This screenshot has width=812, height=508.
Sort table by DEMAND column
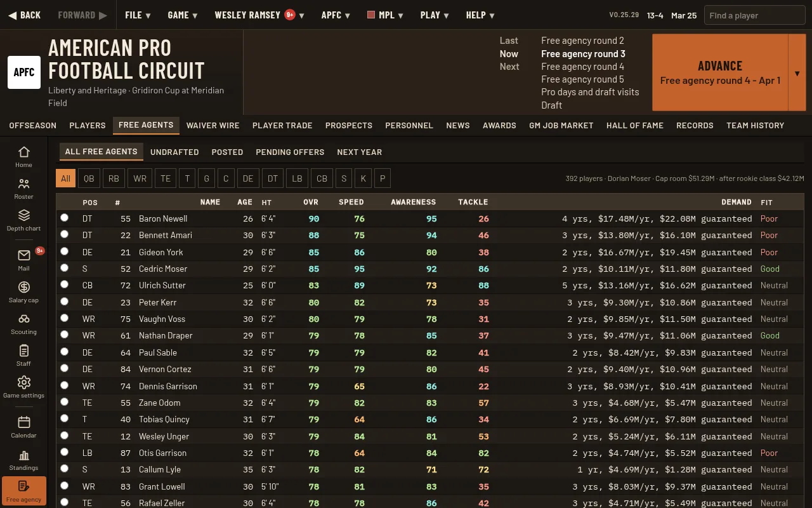tap(736, 202)
